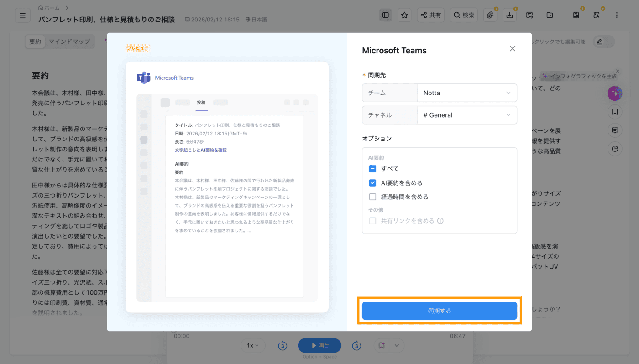
Task: Click the paperclip attachment icon
Action: pyautogui.click(x=490, y=15)
